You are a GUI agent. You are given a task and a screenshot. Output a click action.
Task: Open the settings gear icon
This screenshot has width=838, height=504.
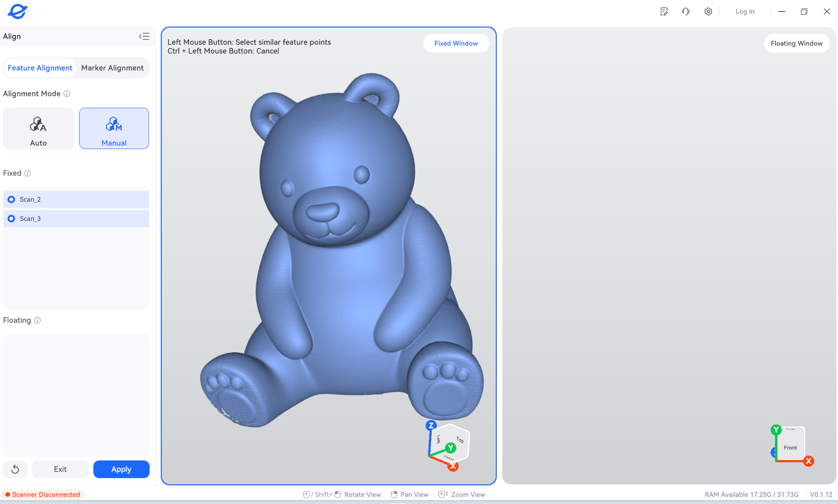(x=708, y=11)
